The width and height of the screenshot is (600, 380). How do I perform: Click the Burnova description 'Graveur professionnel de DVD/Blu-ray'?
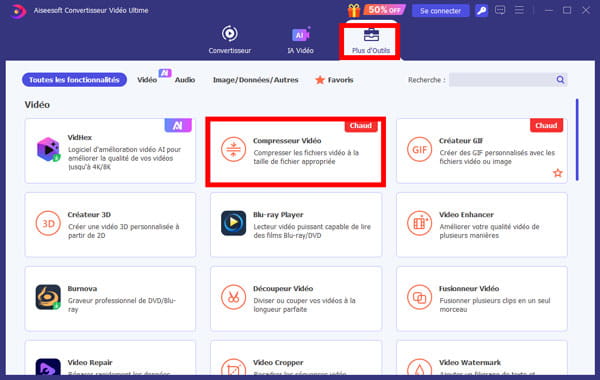tap(122, 305)
